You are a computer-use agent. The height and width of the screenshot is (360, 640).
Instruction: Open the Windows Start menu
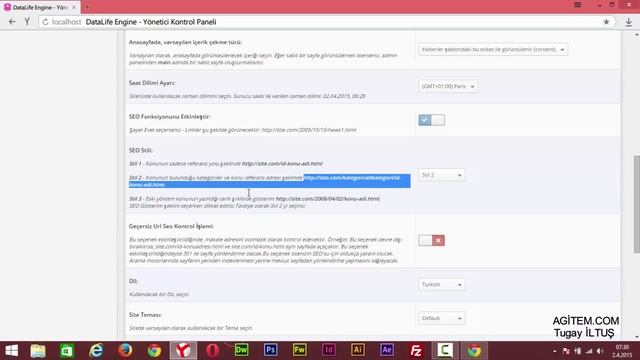tap(11, 351)
